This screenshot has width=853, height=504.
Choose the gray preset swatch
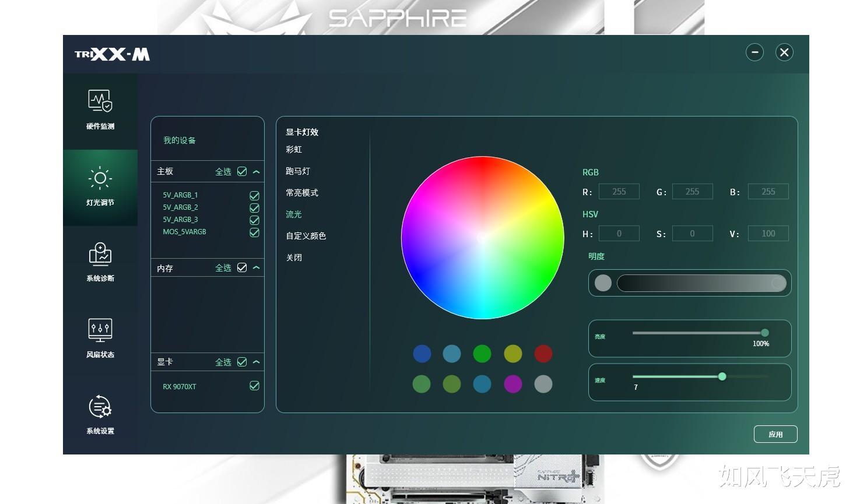(543, 384)
